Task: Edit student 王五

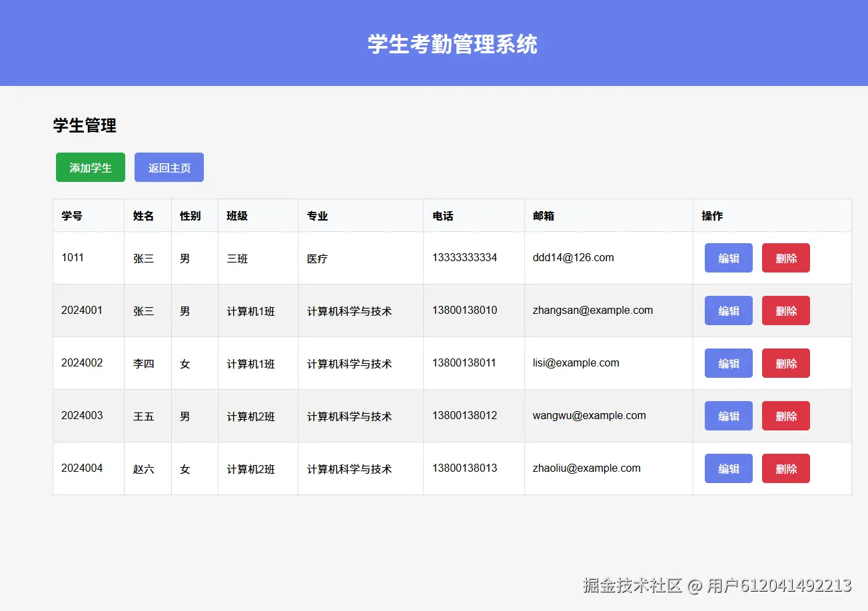Action: tap(728, 415)
